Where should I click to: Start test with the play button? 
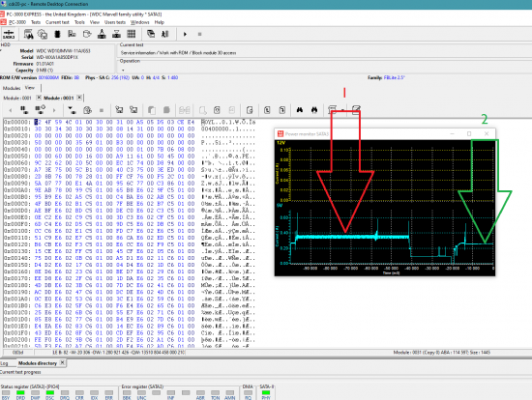(x=185, y=34)
